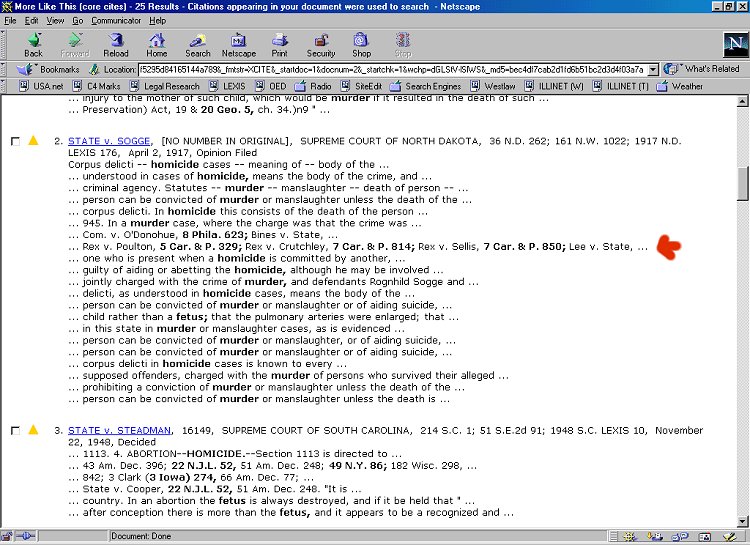The width and height of the screenshot is (750, 545).
Task: Open the File menu
Action: tap(10, 21)
